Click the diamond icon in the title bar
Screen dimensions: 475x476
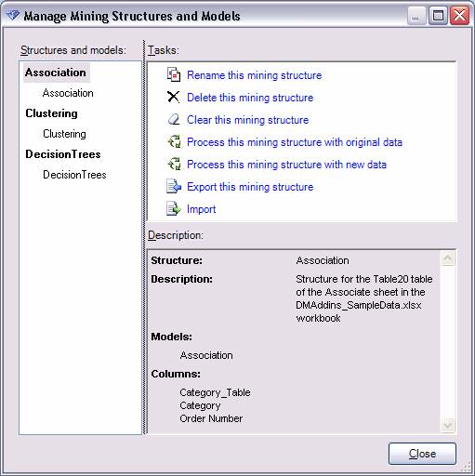13,15
